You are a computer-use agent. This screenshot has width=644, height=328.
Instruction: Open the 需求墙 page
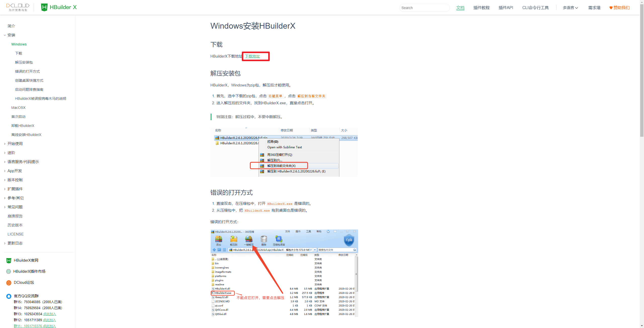pos(594,8)
